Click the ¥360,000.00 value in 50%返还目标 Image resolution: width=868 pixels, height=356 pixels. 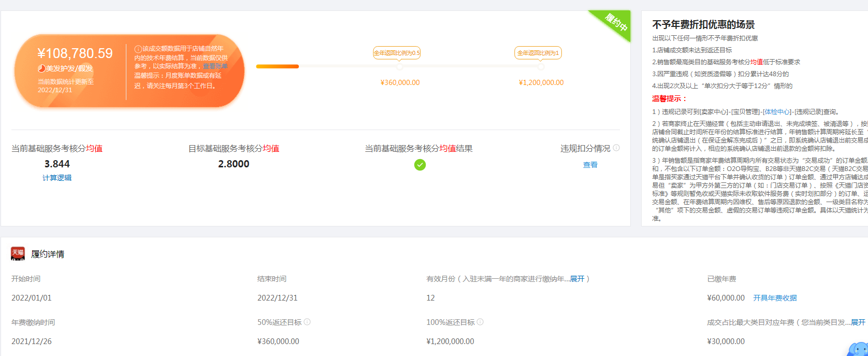pos(278,341)
